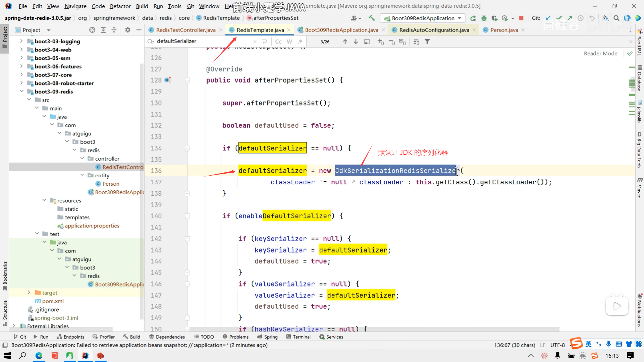Toggle Match Case option Cc
This screenshot has width=644, height=362.
click(278, 42)
